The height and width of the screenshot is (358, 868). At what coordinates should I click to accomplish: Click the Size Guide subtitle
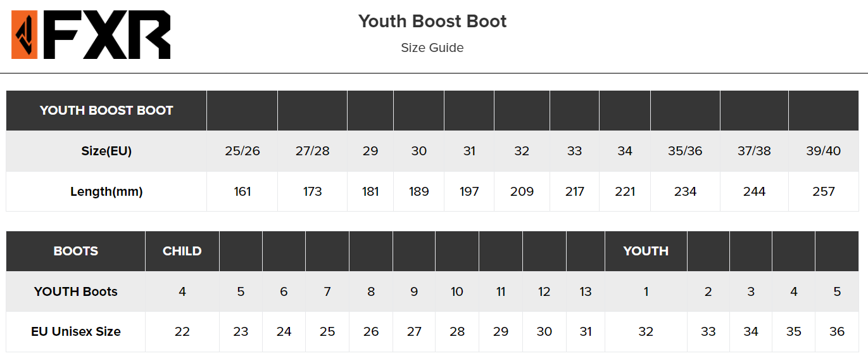point(432,48)
